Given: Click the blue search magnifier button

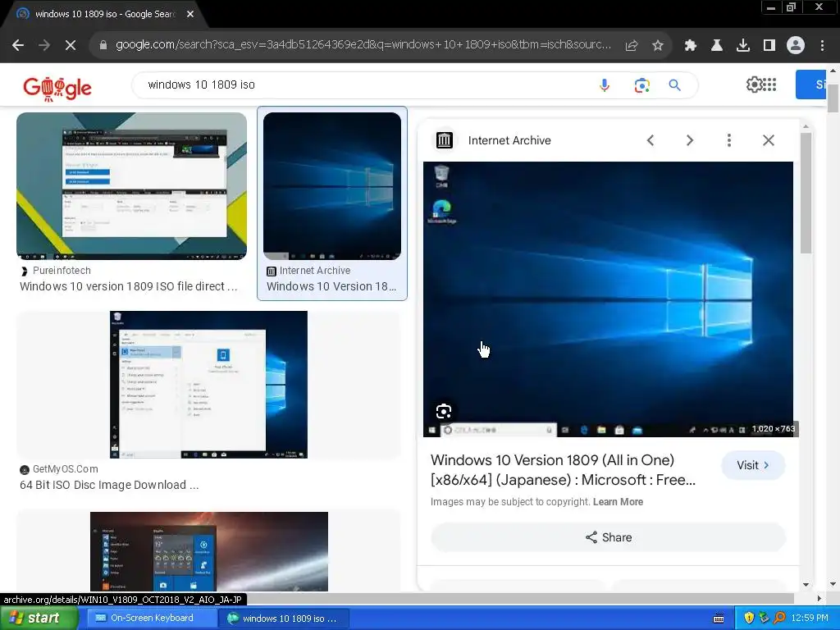Looking at the screenshot, I should pyautogui.click(x=674, y=85).
